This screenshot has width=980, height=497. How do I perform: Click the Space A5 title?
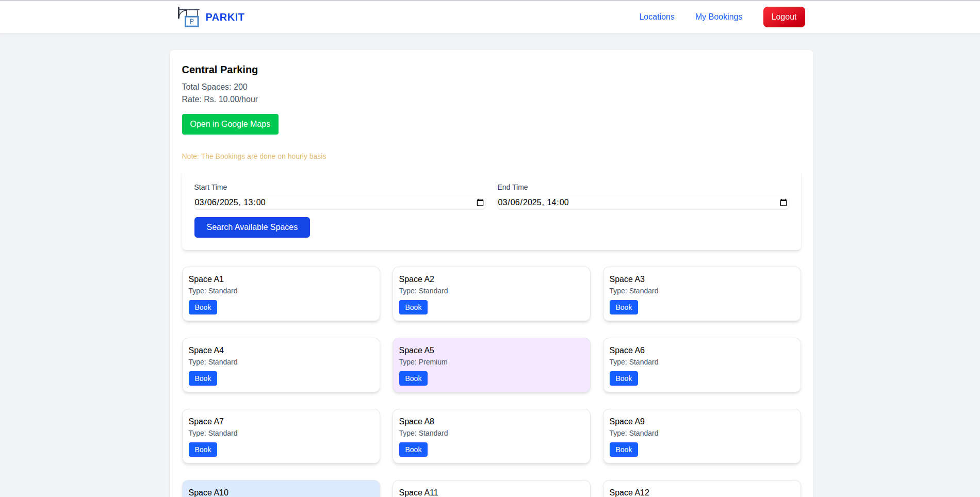tap(417, 350)
